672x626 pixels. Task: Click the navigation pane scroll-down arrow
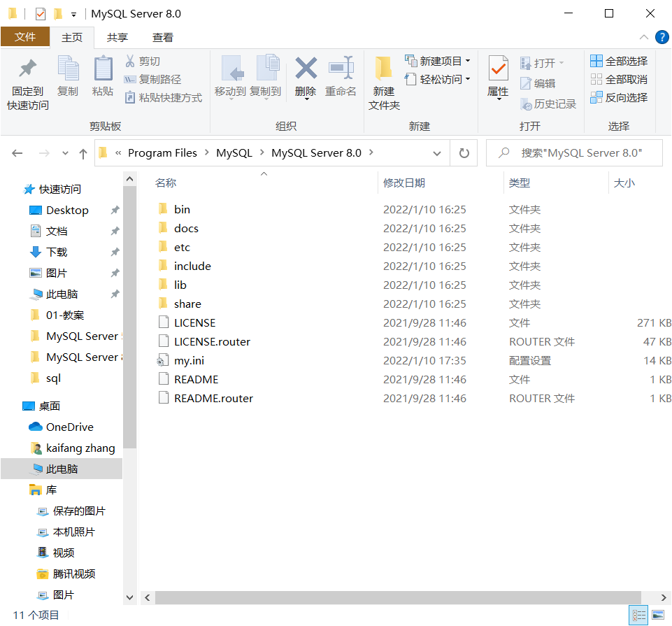pos(130,597)
